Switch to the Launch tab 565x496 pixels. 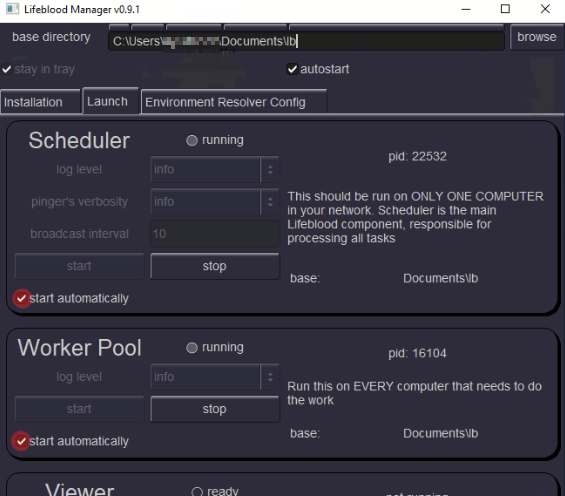click(x=110, y=101)
